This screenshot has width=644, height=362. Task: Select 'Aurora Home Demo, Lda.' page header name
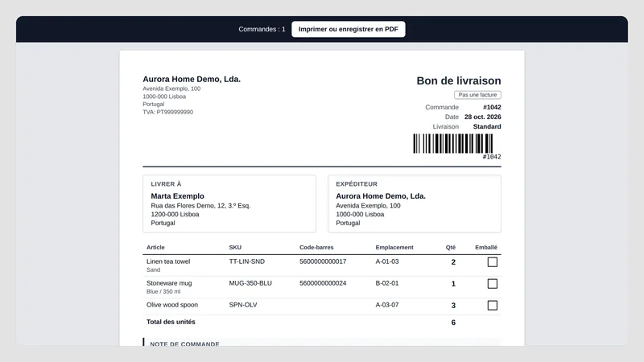(192, 79)
